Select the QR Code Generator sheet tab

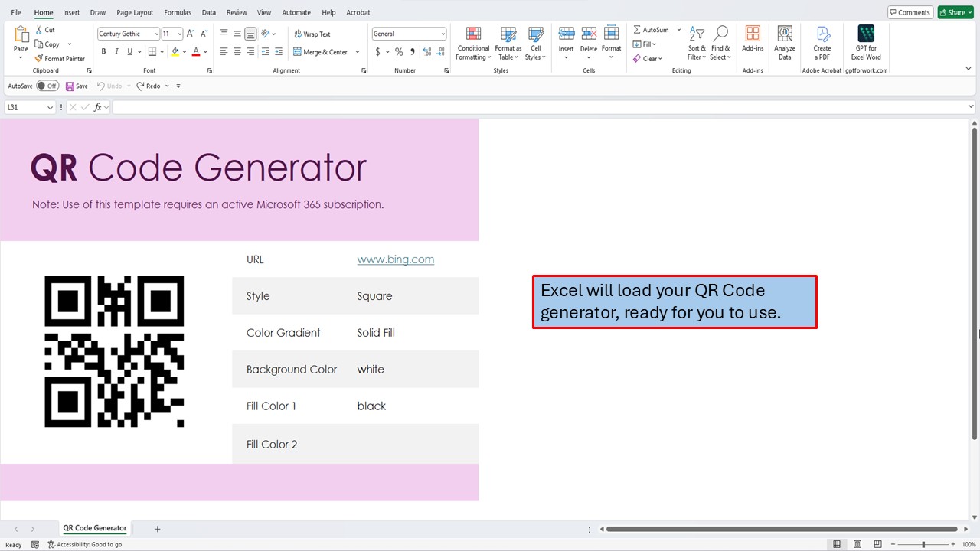(94, 528)
